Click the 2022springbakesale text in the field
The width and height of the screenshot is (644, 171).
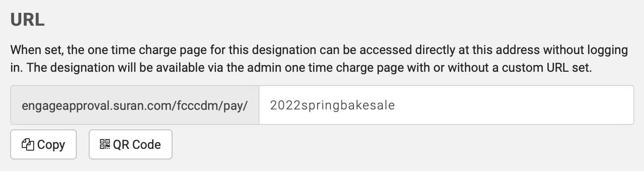click(x=332, y=105)
